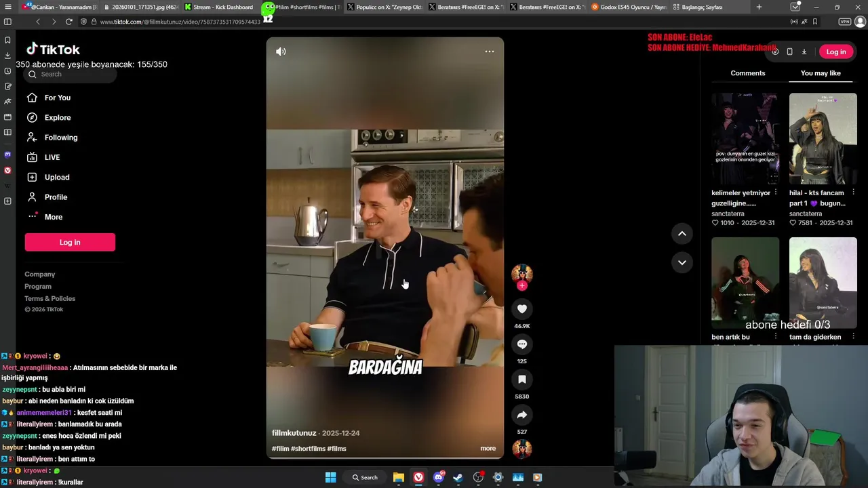Open the 'ben artık bu' video thumbnail
Viewport: 868px width, 488px height.
[745, 283]
